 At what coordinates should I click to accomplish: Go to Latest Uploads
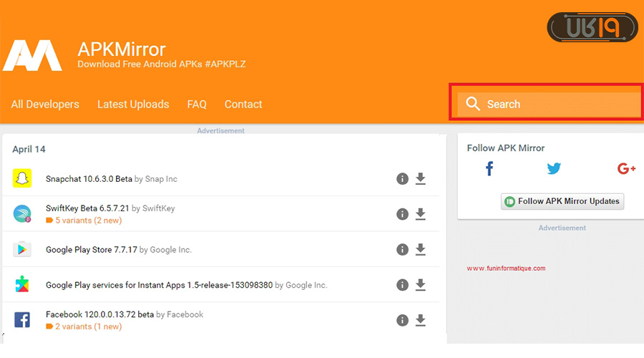[133, 105]
